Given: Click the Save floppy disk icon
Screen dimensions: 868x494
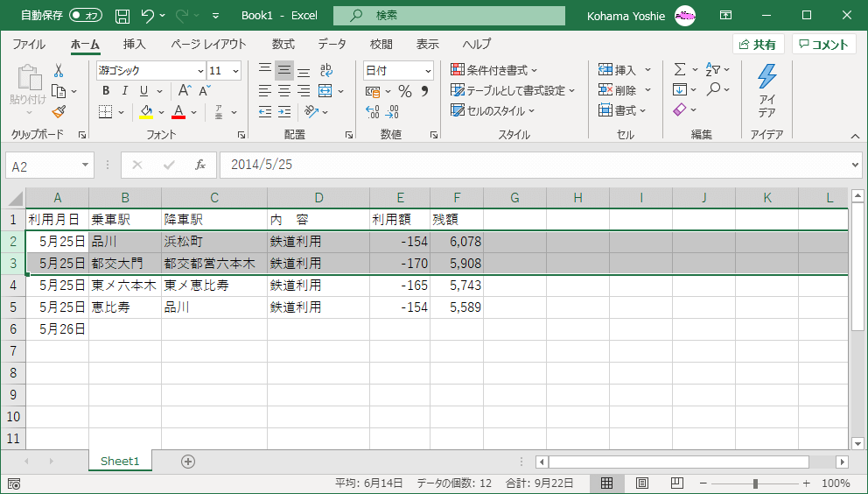Looking at the screenshot, I should point(122,16).
